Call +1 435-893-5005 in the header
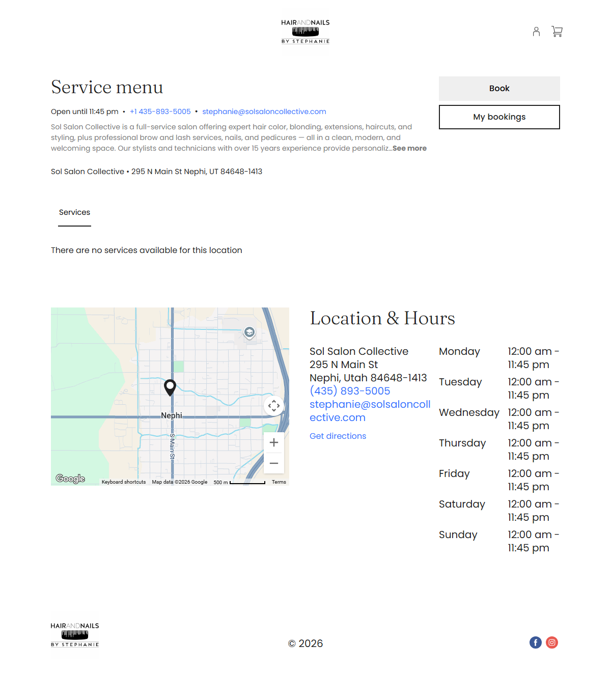This screenshot has height=700, width=611. [160, 111]
